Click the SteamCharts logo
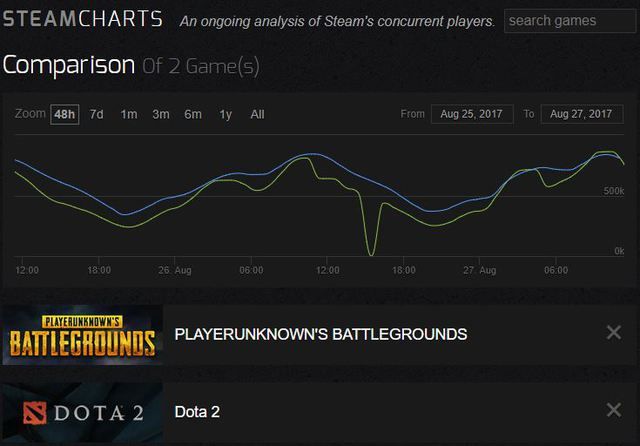 click(x=82, y=19)
